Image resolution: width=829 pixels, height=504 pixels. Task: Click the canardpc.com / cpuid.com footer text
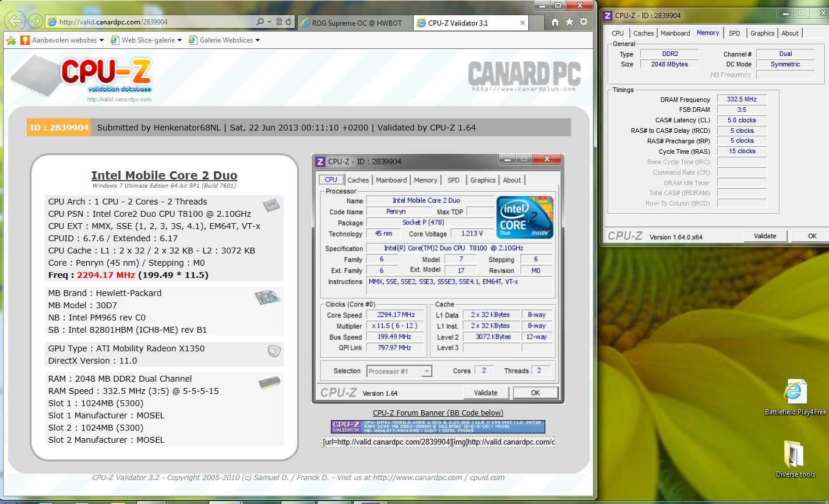coord(439,478)
